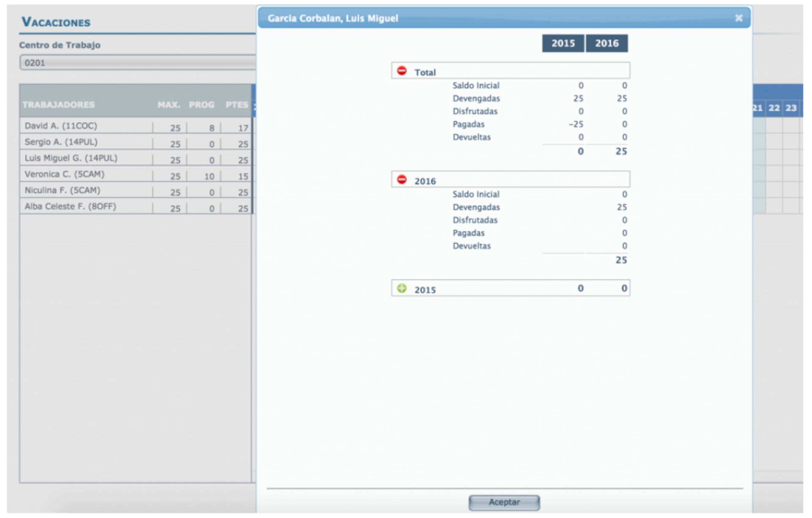Screen dimensions: 812x518
Task: Click the TRABAJADORES column header
Action: pyautogui.click(x=58, y=104)
